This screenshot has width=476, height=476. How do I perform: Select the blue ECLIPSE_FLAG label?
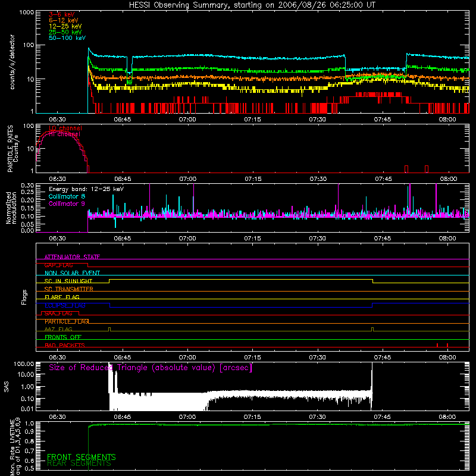point(65,305)
